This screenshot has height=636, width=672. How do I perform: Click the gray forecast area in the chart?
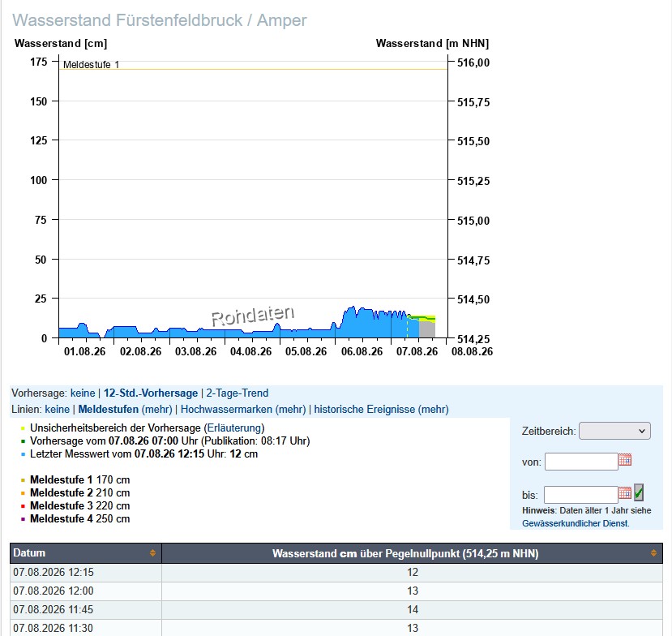pyautogui.click(x=427, y=329)
